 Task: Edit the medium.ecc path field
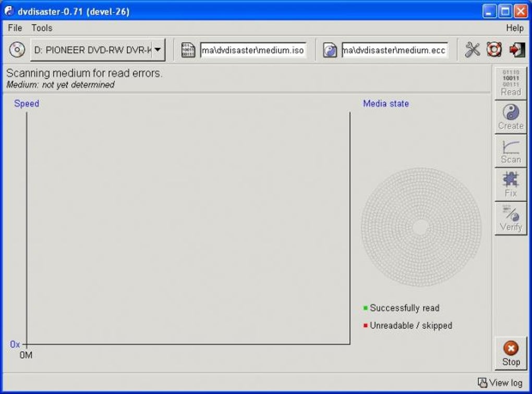(395, 50)
